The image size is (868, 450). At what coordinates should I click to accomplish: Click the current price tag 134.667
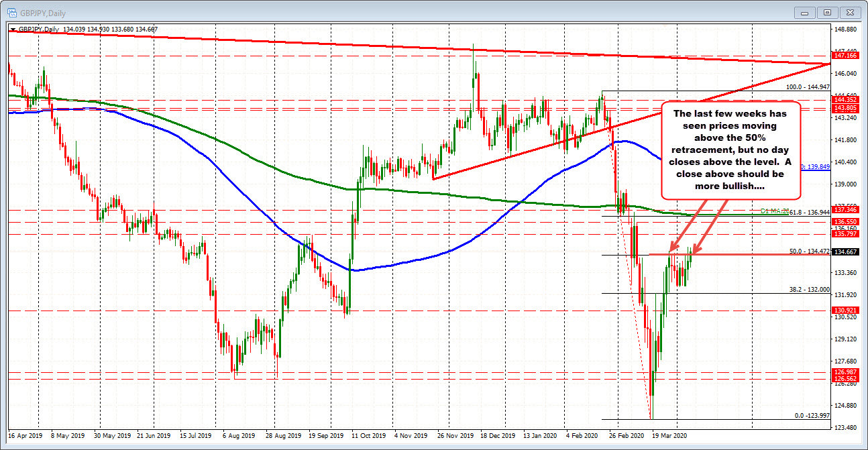[845, 251]
